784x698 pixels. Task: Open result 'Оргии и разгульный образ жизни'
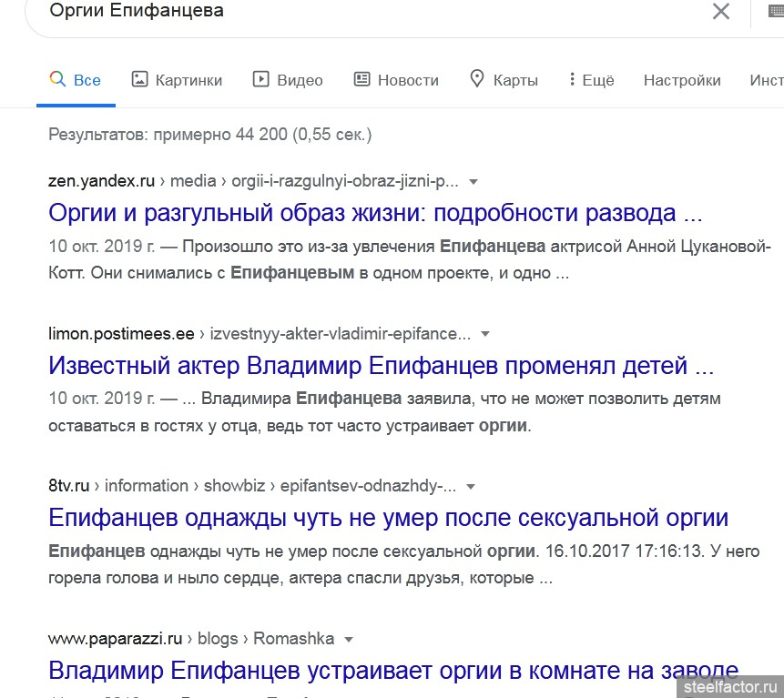(x=375, y=213)
